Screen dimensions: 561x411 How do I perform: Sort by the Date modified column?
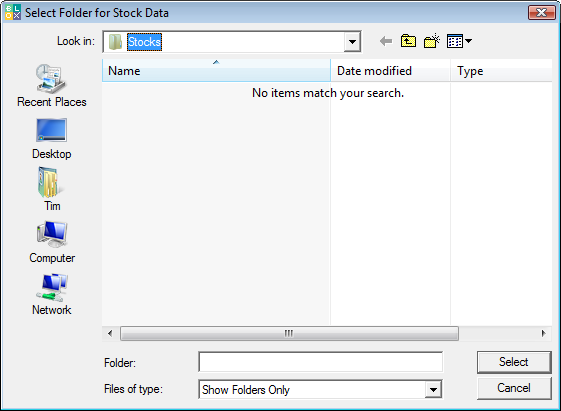pos(390,70)
